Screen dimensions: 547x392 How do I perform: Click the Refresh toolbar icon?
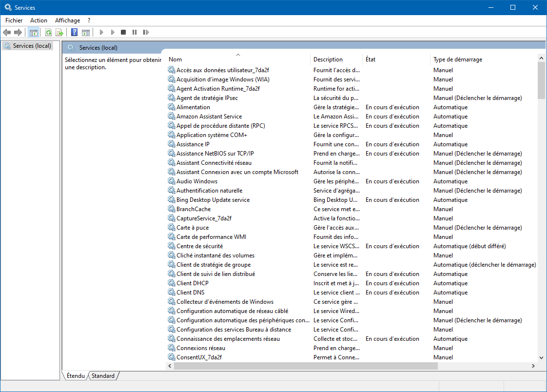(48, 33)
